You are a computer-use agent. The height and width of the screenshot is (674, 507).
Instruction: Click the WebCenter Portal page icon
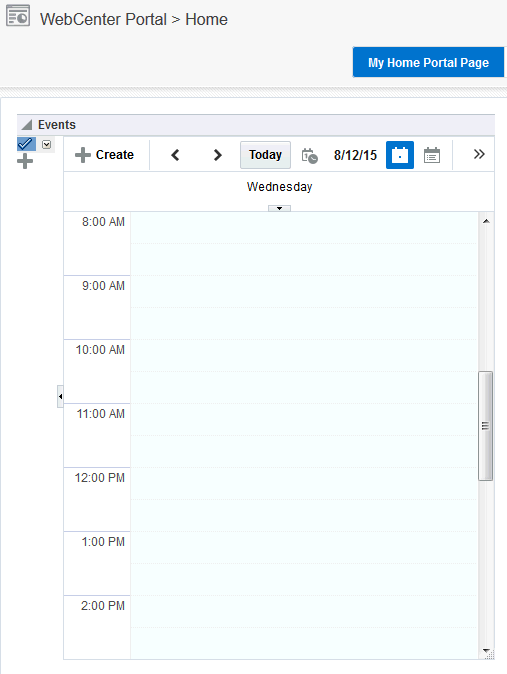18,16
